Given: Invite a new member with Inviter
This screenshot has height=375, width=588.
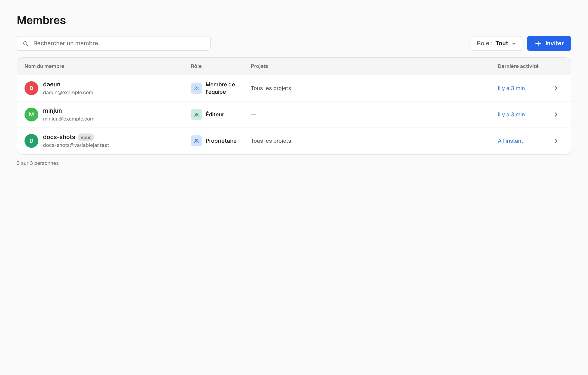Looking at the screenshot, I should (x=549, y=43).
